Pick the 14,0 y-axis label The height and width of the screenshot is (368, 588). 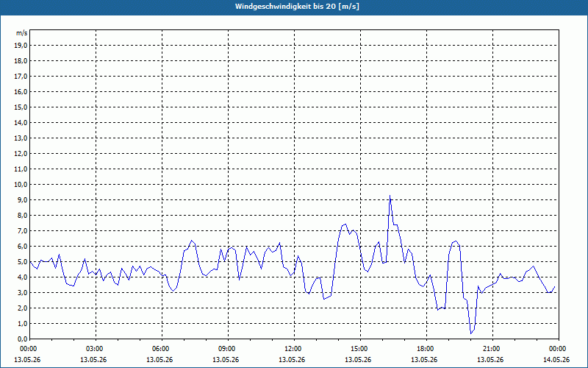pyautogui.click(x=21, y=122)
